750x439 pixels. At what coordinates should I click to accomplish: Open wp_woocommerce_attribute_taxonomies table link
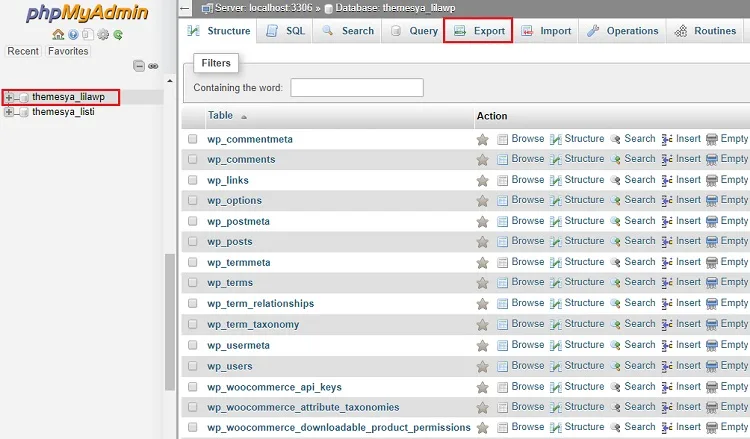coord(303,407)
